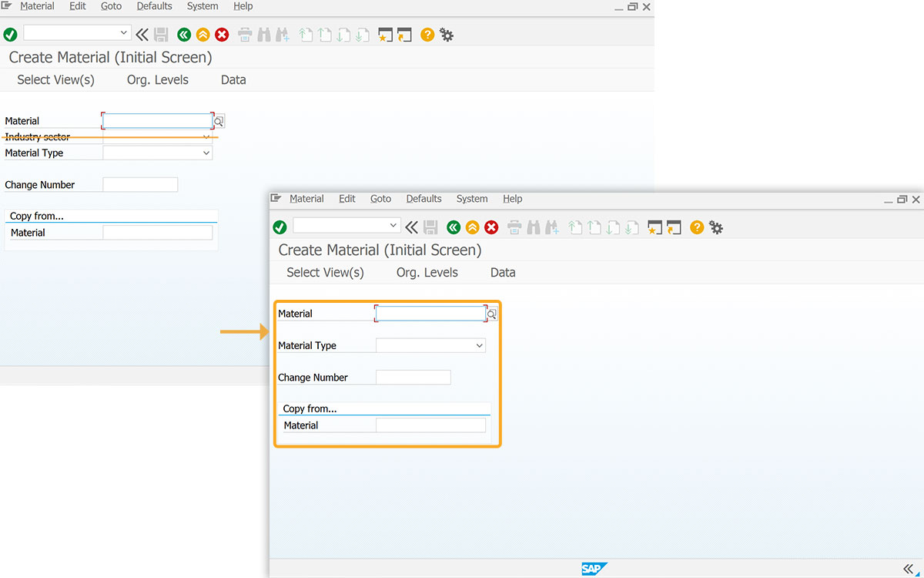Collapse command field arrows in front window
Screen dimensions: 924x578
411,227
